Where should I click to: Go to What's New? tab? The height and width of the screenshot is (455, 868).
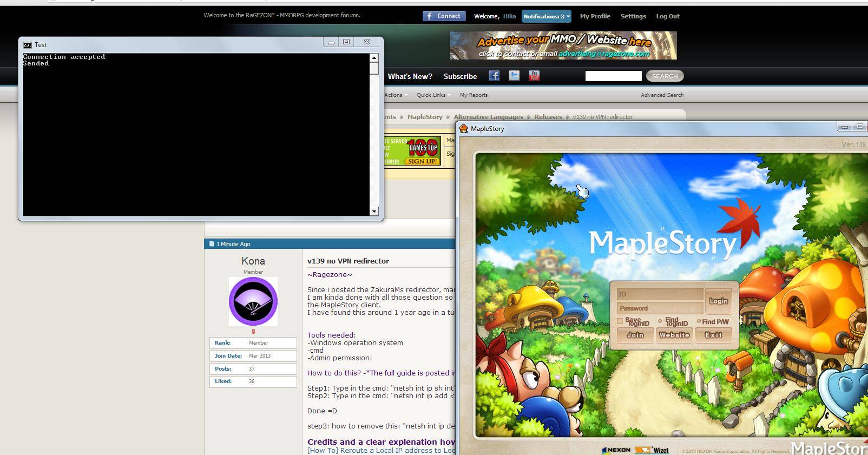click(x=410, y=76)
